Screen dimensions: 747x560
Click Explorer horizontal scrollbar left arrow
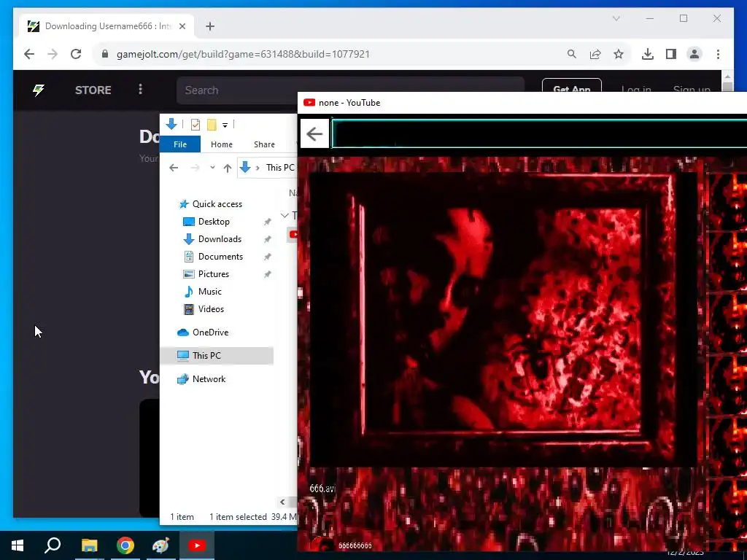click(x=282, y=502)
